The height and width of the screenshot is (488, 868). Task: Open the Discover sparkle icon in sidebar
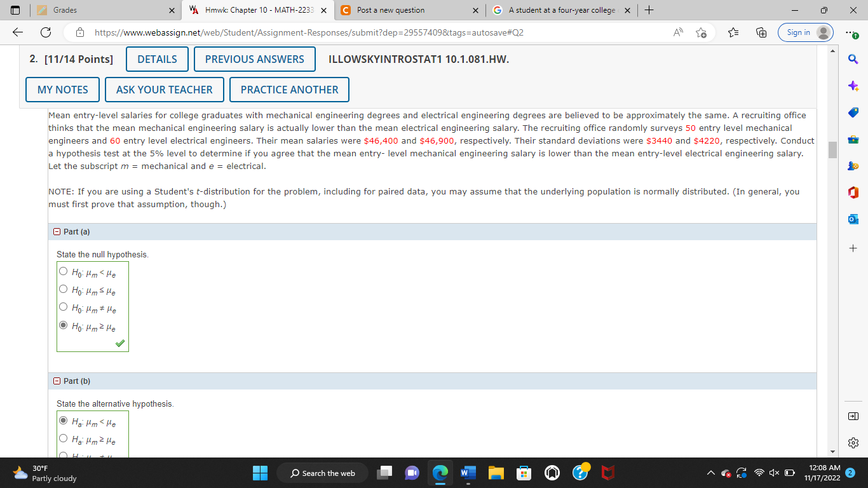tap(853, 86)
